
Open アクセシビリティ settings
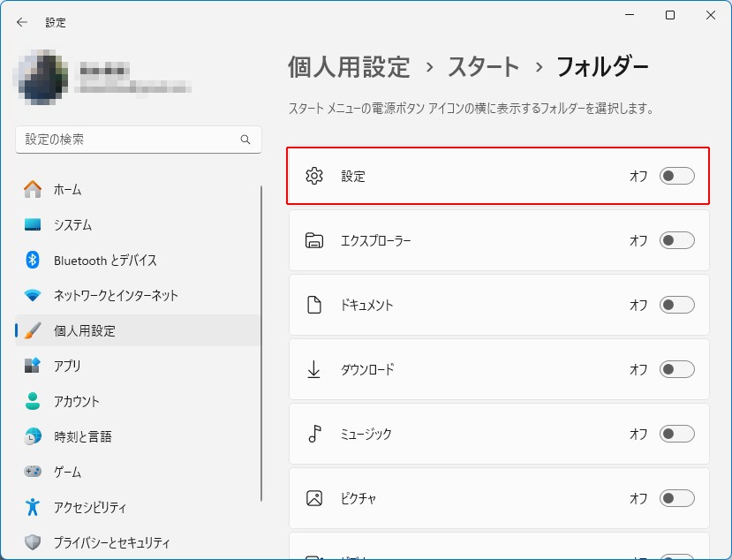click(x=138, y=507)
